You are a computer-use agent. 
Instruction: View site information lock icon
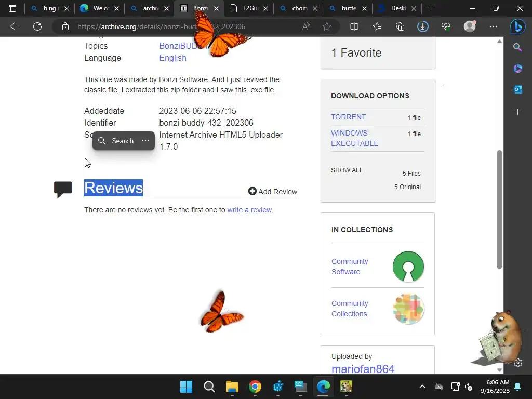pyautogui.click(x=65, y=26)
